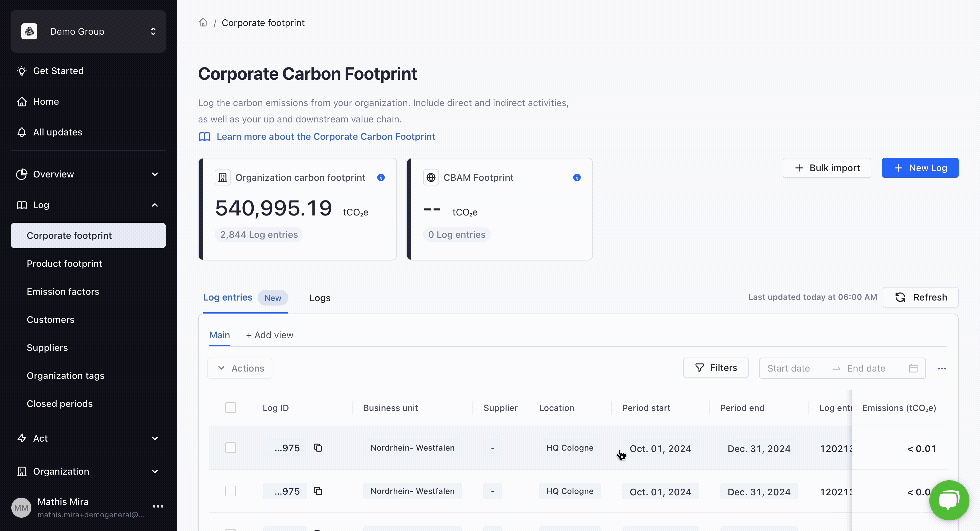Copy Log ID of second ...975 row

pyautogui.click(x=318, y=491)
